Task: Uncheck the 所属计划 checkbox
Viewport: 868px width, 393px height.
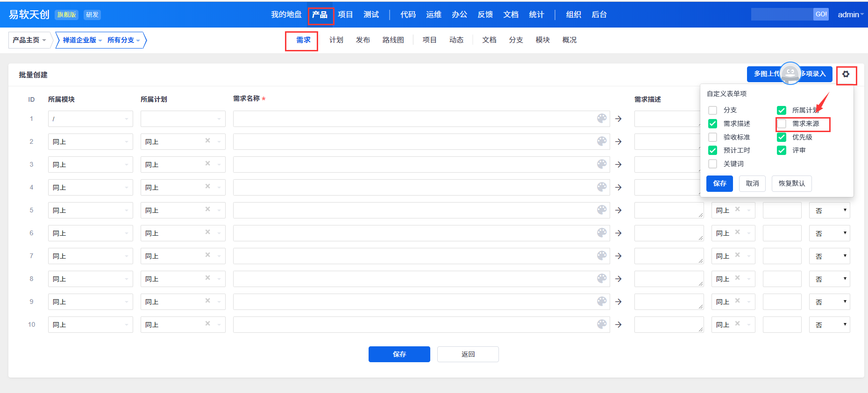Action: (782, 110)
